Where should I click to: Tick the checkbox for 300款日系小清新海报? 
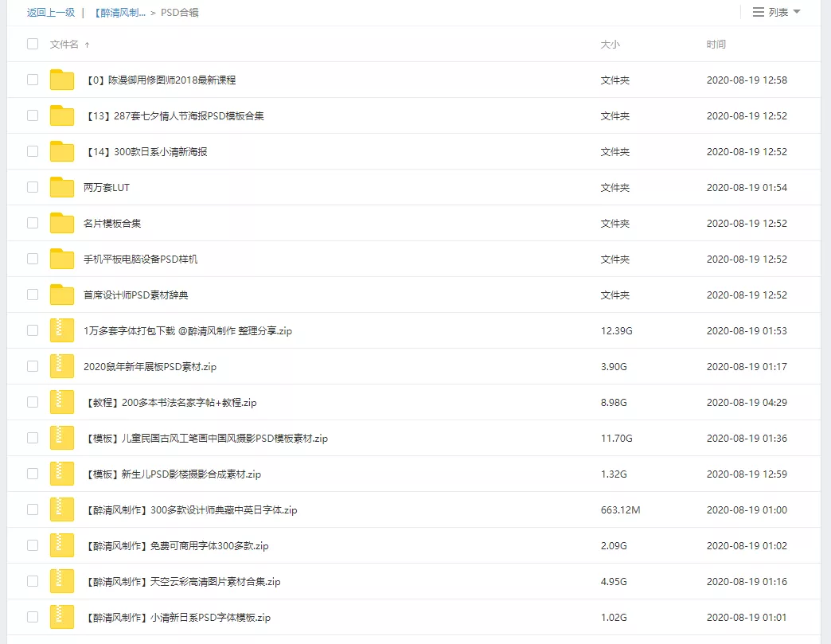point(33,151)
